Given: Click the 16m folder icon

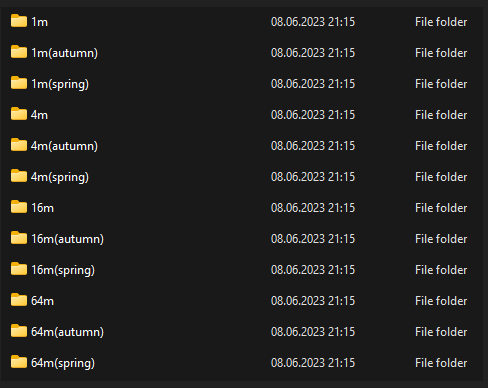Looking at the screenshot, I should click(x=19, y=207).
